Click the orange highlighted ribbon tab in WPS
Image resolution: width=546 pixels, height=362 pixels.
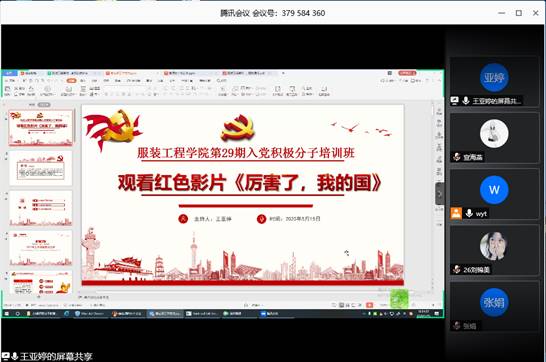(71, 80)
